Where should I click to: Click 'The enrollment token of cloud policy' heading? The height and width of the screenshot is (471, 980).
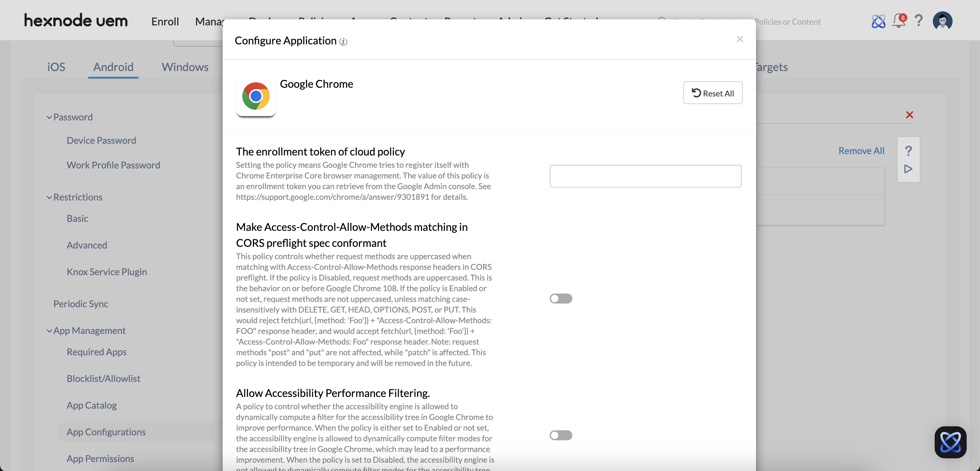pos(320,151)
